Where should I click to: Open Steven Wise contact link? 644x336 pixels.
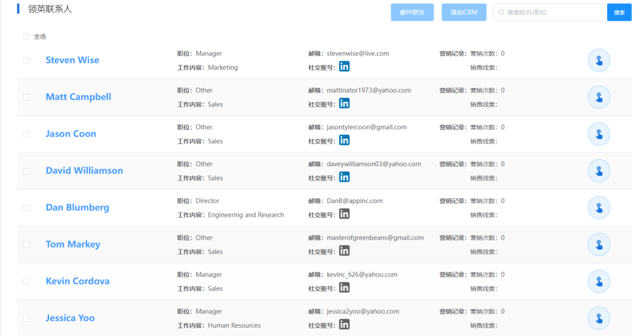coord(72,60)
